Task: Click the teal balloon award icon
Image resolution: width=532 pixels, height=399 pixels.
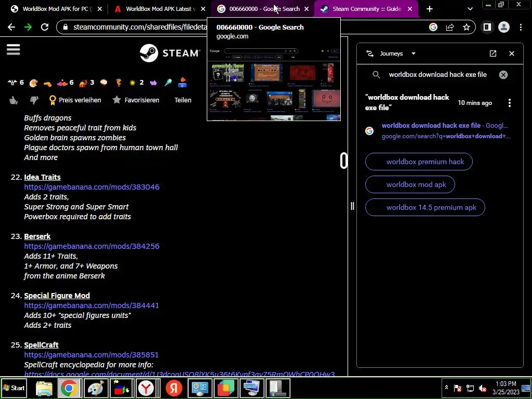Action: click(x=168, y=83)
